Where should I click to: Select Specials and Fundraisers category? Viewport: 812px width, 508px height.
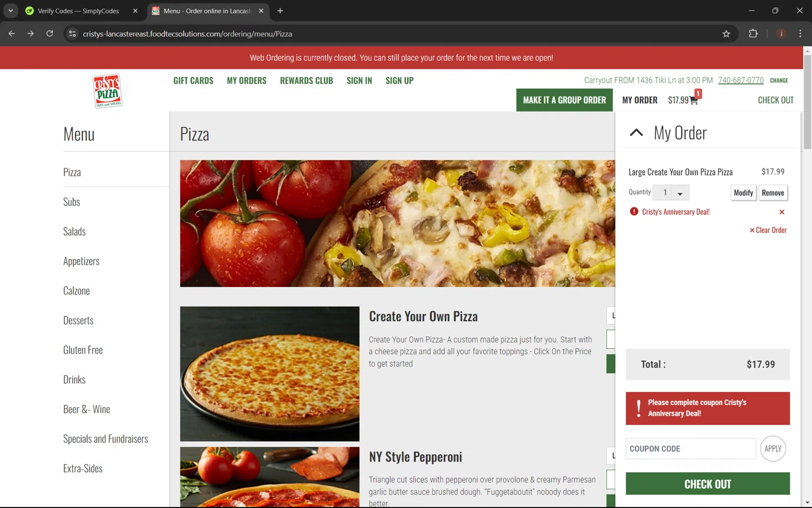(x=106, y=439)
